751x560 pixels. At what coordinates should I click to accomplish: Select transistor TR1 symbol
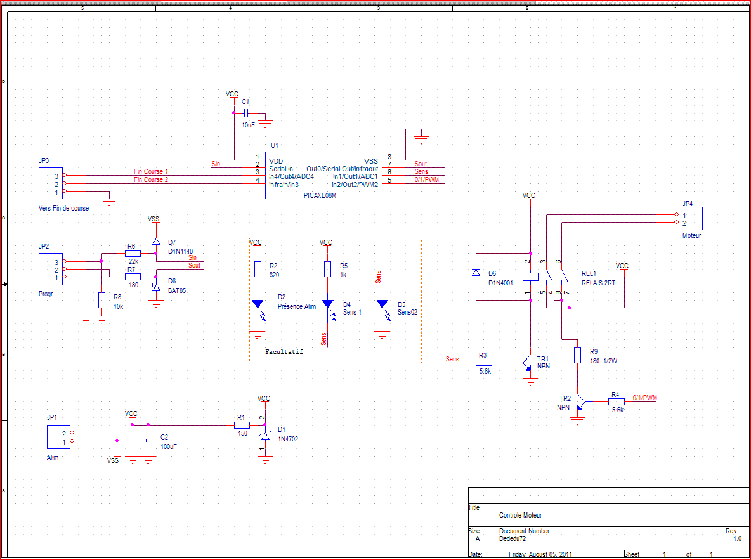click(x=527, y=363)
